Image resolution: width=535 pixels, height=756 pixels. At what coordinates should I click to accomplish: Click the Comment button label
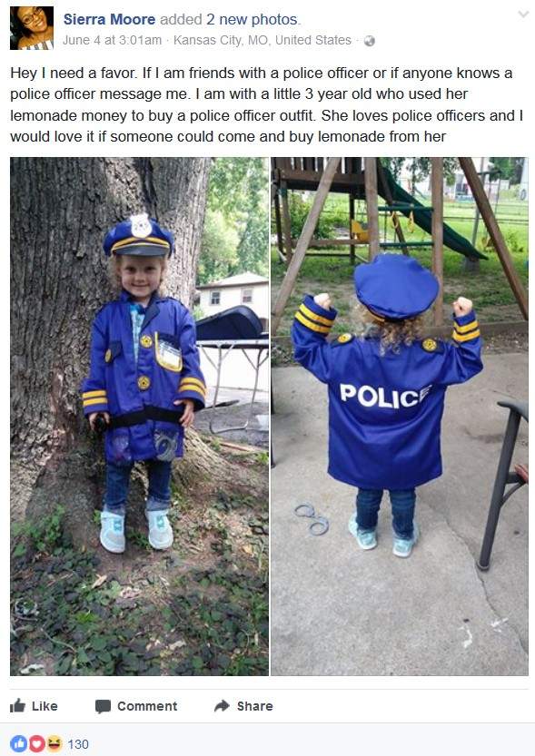click(x=147, y=706)
